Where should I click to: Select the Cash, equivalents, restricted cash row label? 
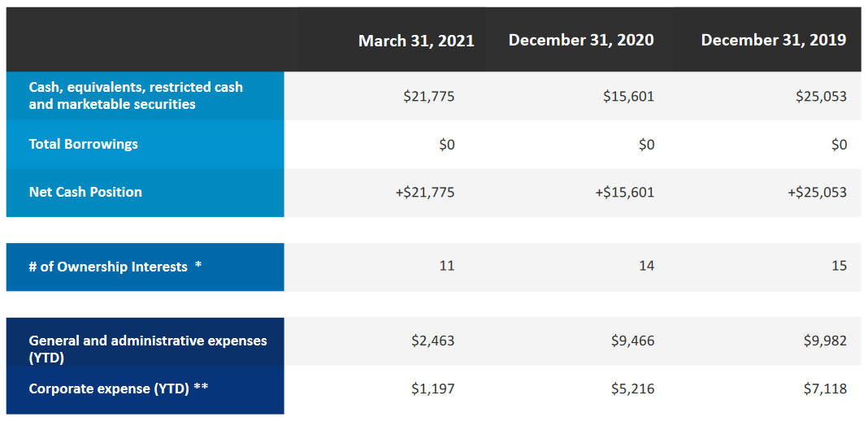point(136,96)
